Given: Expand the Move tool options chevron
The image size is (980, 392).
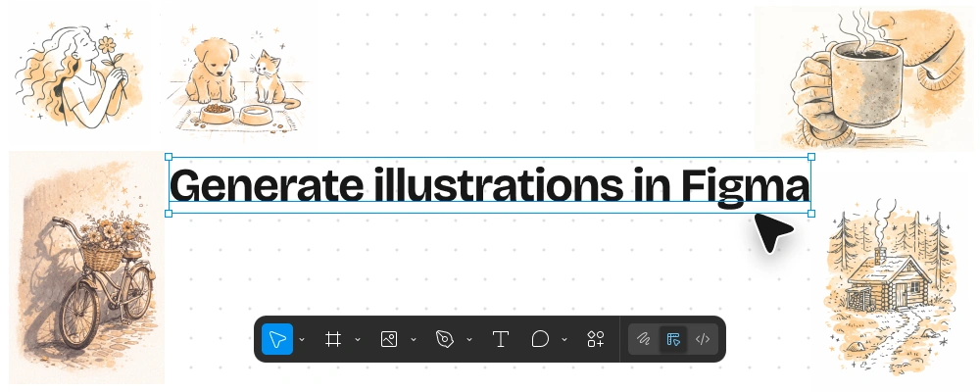Looking at the screenshot, I should (302, 340).
